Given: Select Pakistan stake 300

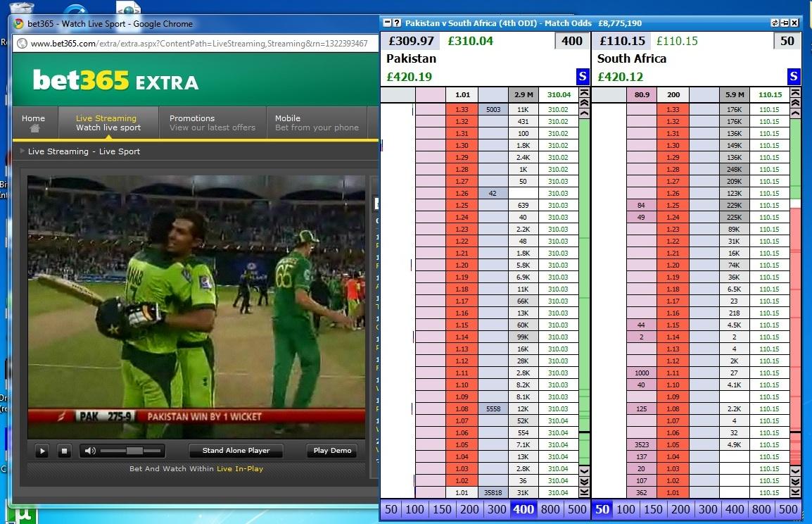Looking at the screenshot, I should (x=497, y=509).
